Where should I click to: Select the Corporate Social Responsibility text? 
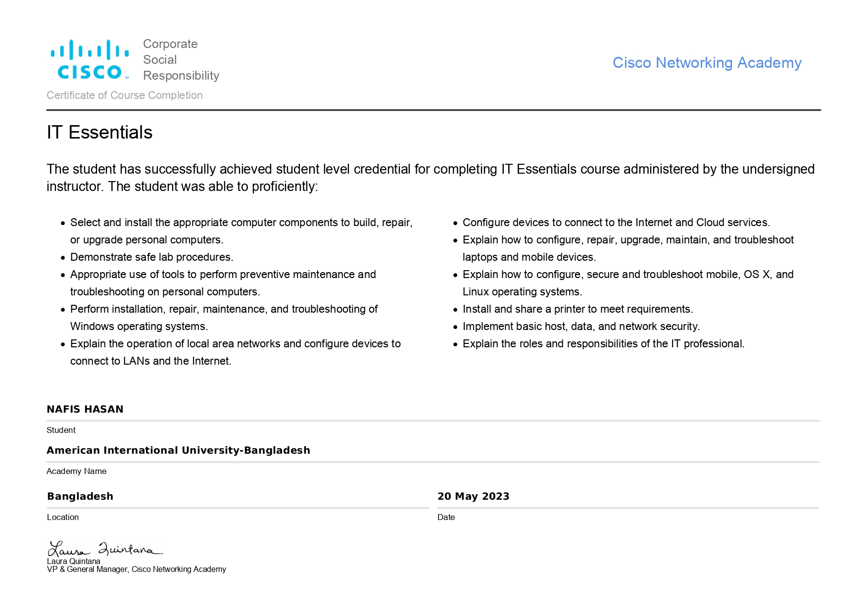[181, 60]
